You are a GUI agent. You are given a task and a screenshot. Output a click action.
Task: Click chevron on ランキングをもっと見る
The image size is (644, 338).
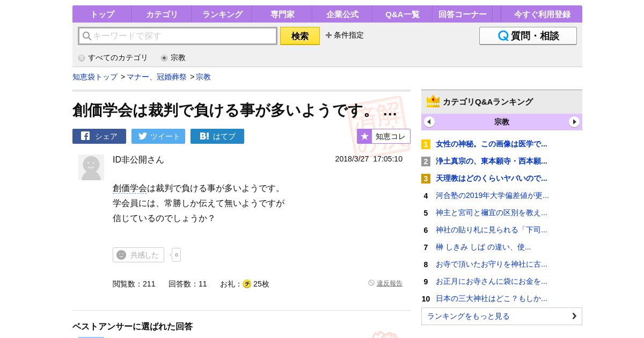click(x=574, y=316)
